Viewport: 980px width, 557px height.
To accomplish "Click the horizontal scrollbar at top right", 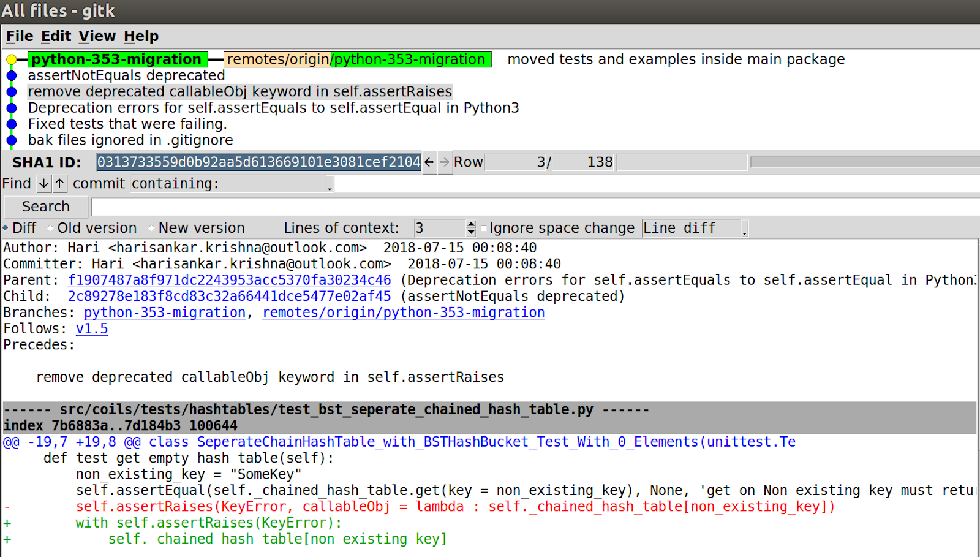I will [x=864, y=162].
